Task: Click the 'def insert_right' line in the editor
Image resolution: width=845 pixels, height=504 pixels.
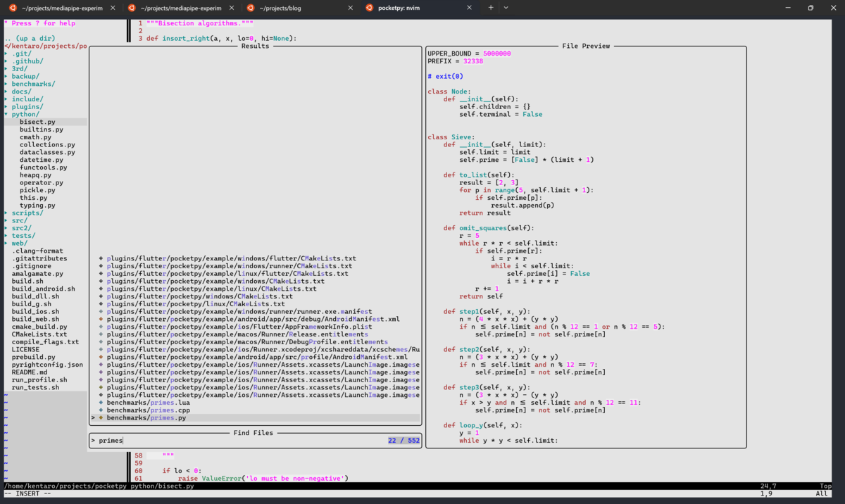Action: (222, 38)
